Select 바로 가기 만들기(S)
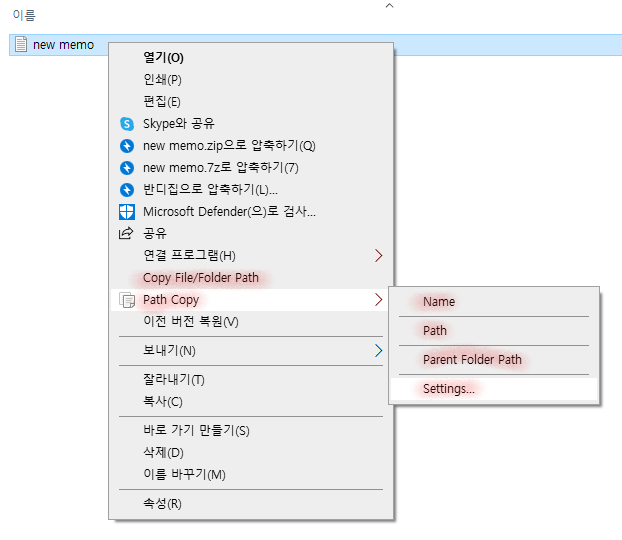This screenshot has height=540, width=622. (x=251, y=431)
